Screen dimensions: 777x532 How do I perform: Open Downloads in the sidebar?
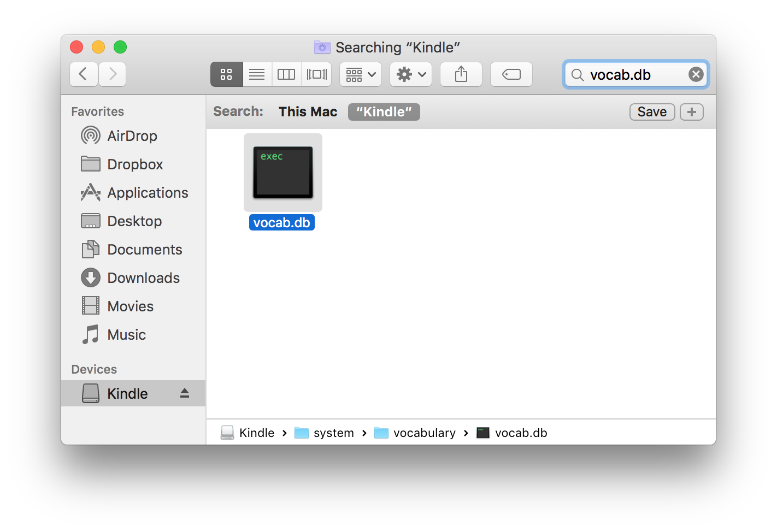(143, 277)
